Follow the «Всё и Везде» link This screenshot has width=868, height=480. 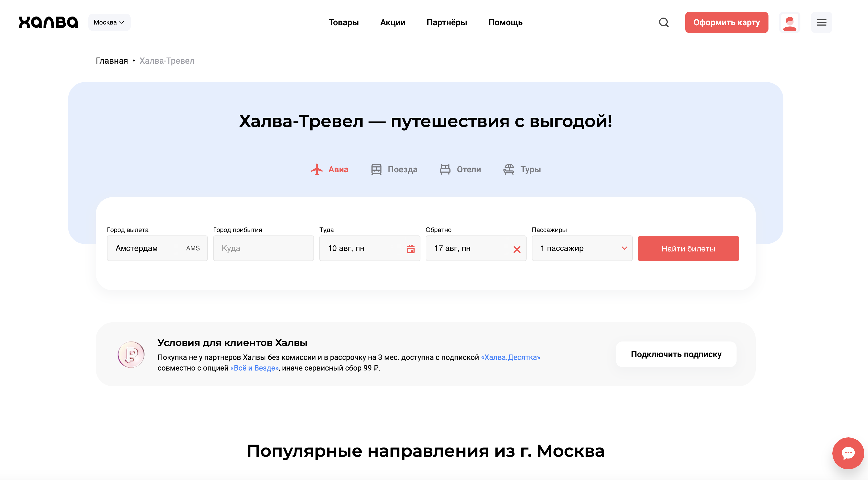(254, 368)
